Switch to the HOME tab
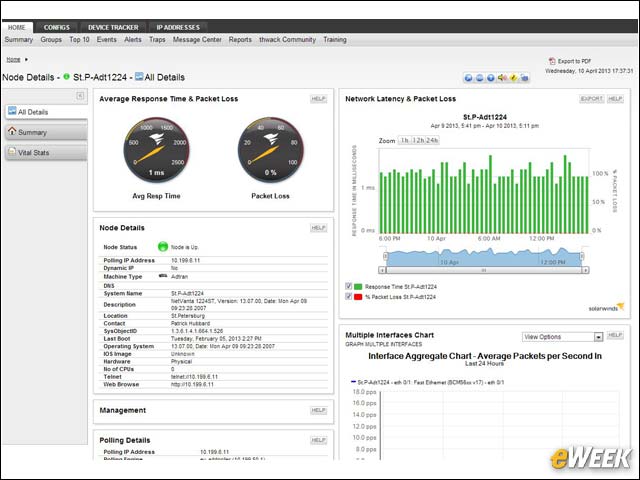Image resolution: width=640 pixels, height=480 pixels. pyautogui.click(x=17, y=27)
